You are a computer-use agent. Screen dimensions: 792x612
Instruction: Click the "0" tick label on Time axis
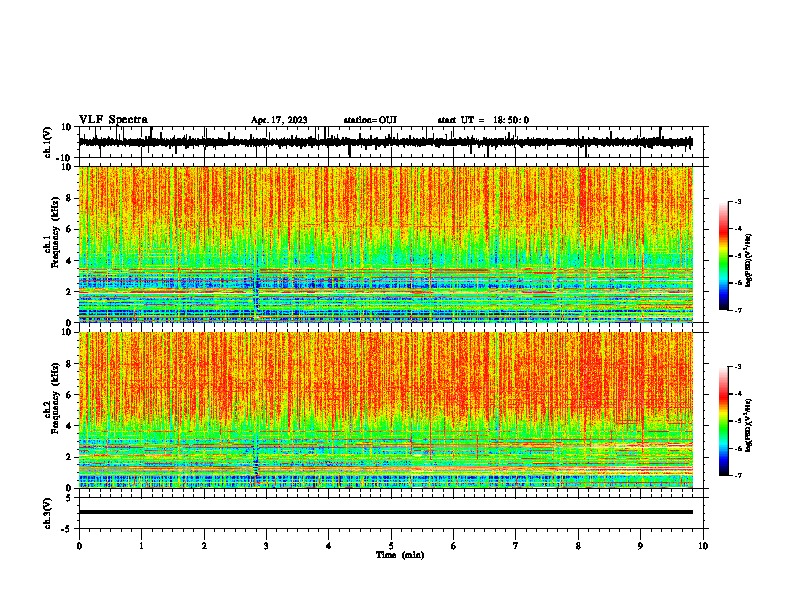[79, 546]
